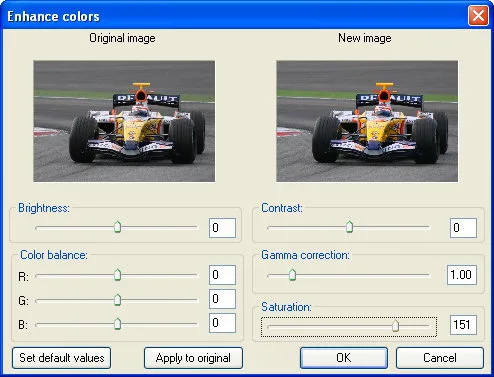Click the Gamma correction slider thumb

click(292, 275)
